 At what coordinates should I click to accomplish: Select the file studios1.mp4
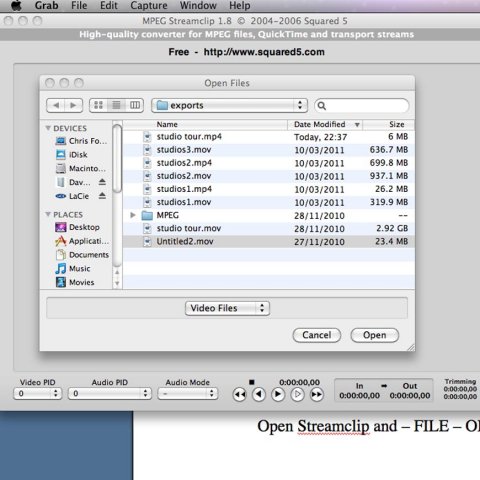click(269, 189)
